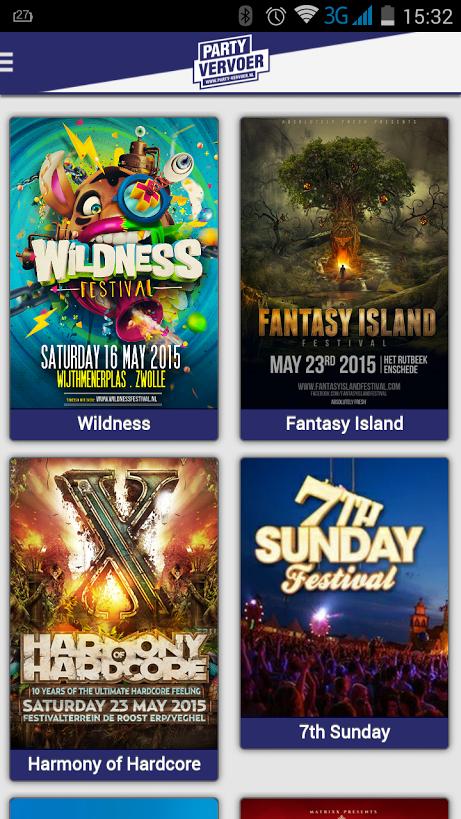Select the 7th Sunday label button
This screenshot has height=819, width=461.
pyautogui.click(x=344, y=733)
